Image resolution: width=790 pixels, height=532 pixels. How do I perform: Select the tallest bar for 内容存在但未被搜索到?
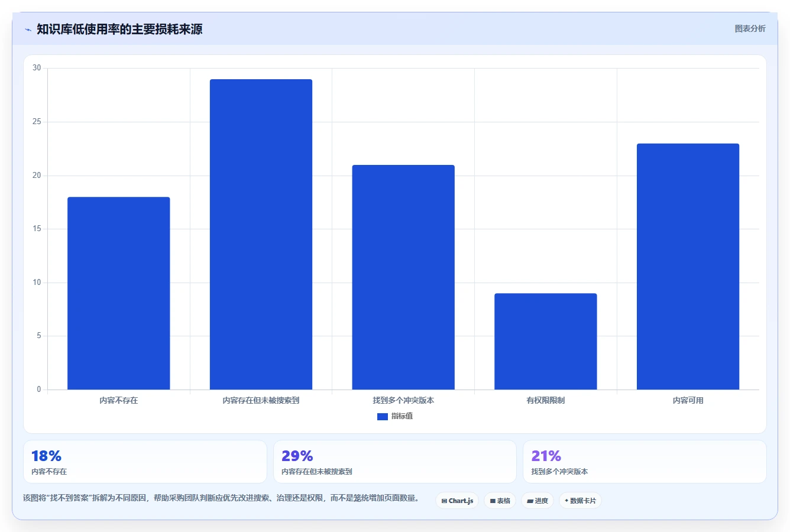click(x=261, y=235)
